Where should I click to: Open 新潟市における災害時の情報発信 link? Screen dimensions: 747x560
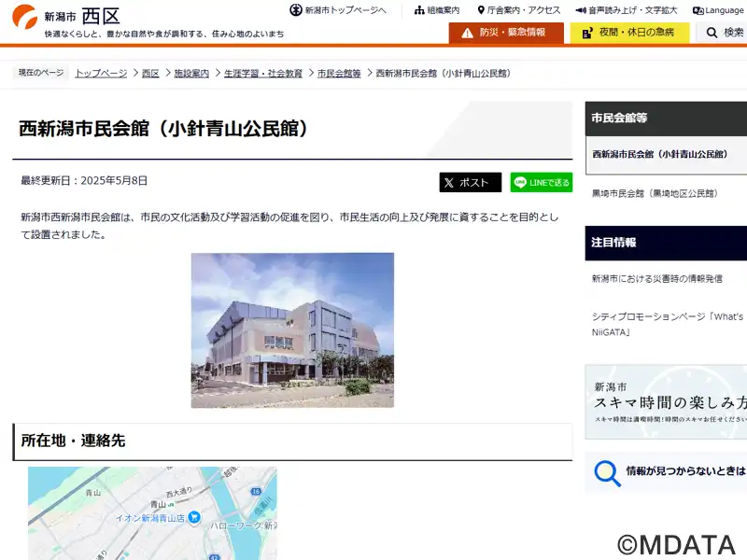pyautogui.click(x=657, y=278)
